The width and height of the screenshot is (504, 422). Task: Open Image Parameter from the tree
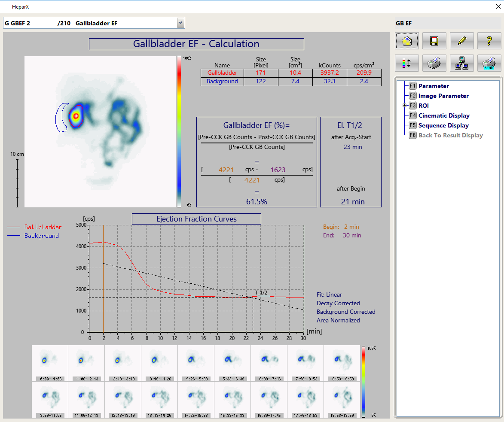pyautogui.click(x=443, y=96)
